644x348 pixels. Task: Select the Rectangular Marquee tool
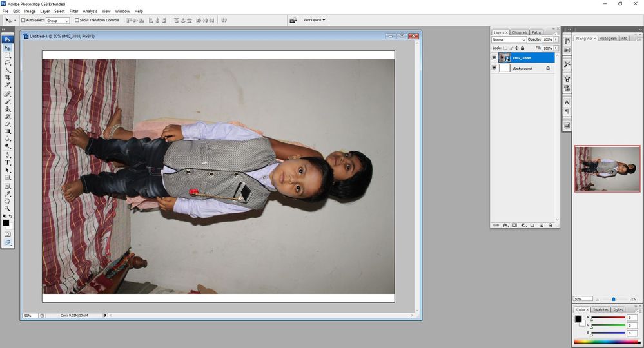coord(7,55)
